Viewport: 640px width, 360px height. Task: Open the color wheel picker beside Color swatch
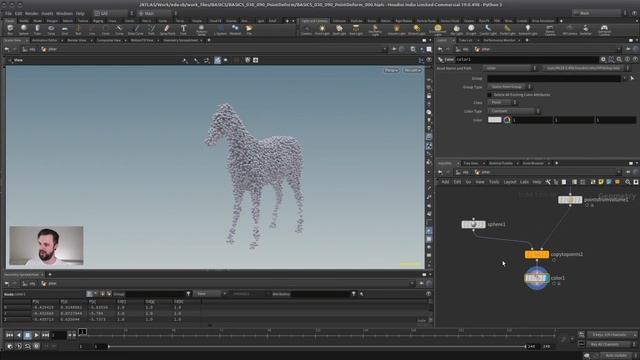507,120
